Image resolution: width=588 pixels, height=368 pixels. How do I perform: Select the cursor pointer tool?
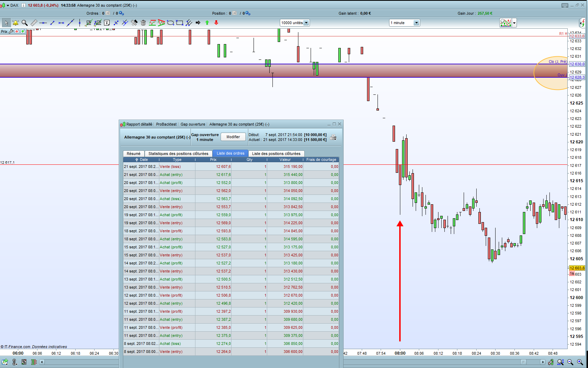pyautogui.click(x=6, y=23)
